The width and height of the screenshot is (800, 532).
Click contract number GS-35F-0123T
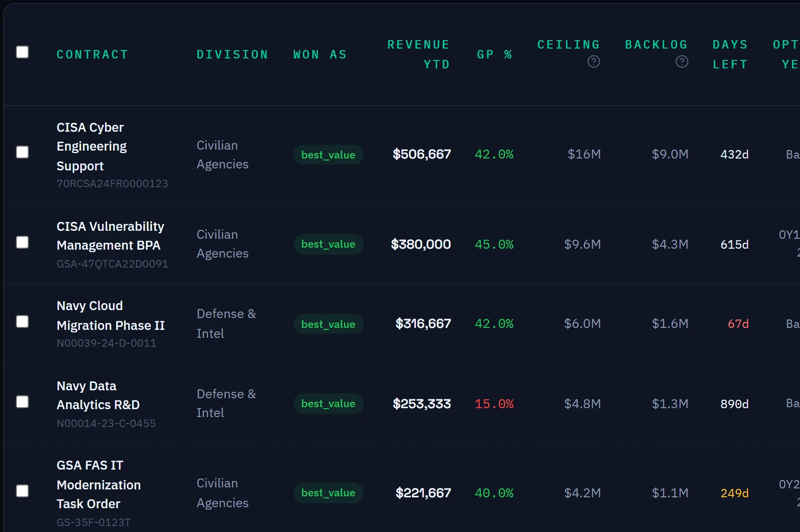tap(94, 523)
